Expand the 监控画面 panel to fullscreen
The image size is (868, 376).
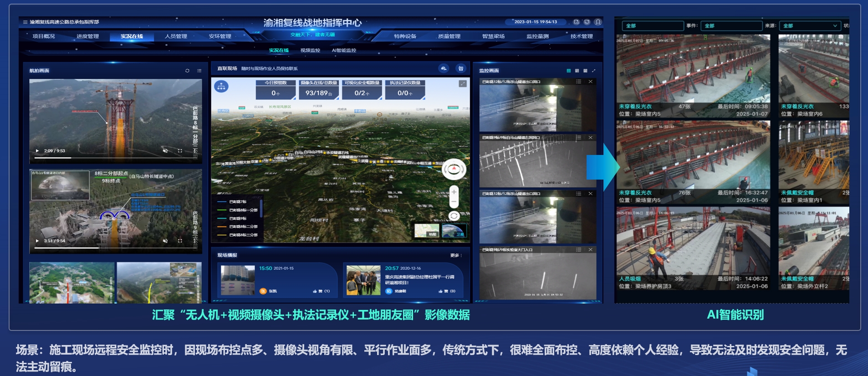(x=593, y=71)
